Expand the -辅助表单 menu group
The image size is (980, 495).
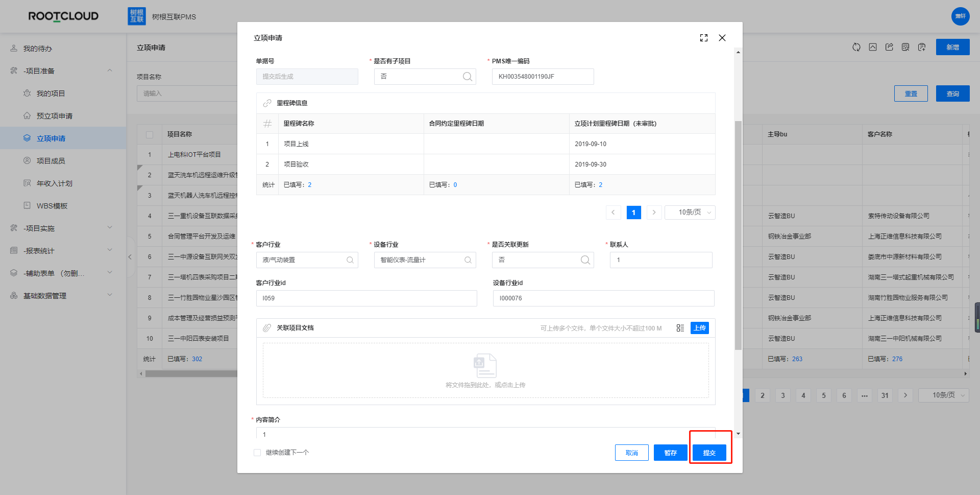pyautogui.click(x=110, y=273)
